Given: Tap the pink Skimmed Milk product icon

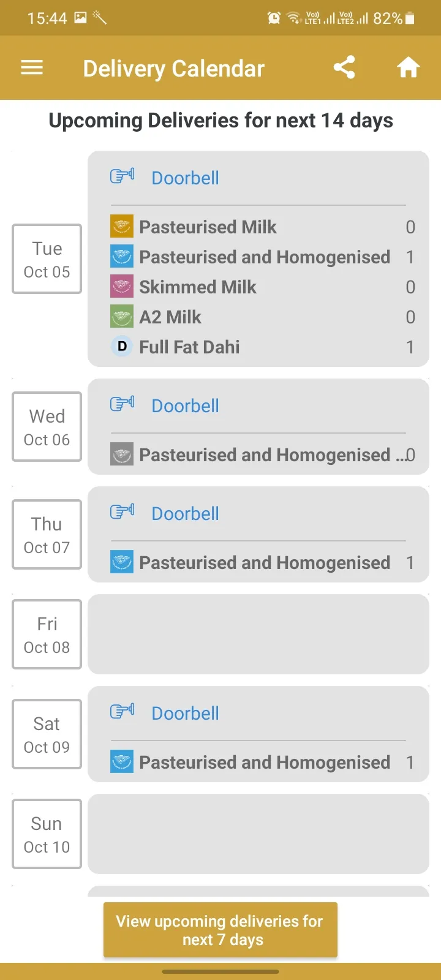Looking at the screenshot, I should point(122,287).
